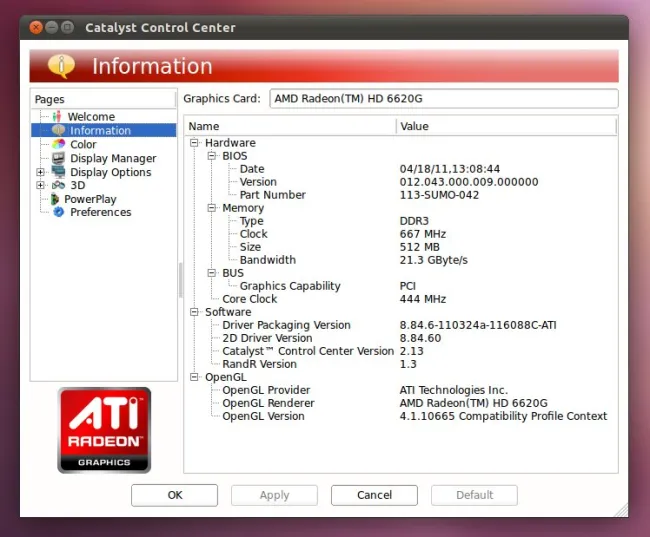The height and width of the screenshot is (537, 650).
Task: Collapse the Hardware section
Action: pos(195,143)
